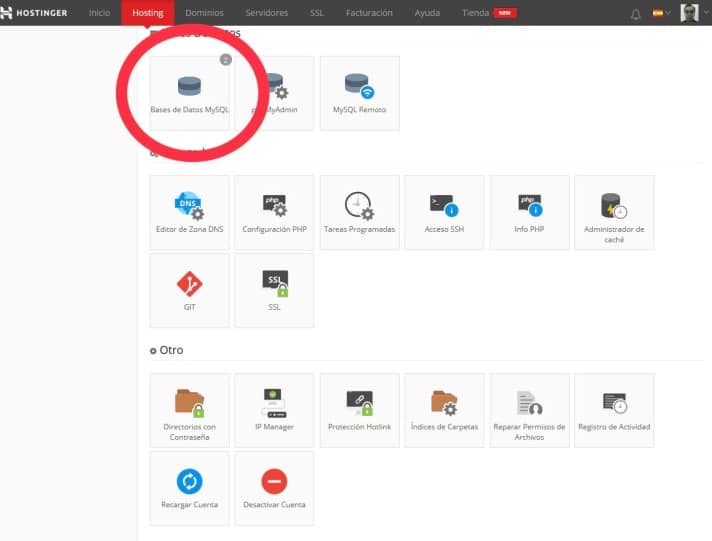Open the Facturación menu

[369, 13]
